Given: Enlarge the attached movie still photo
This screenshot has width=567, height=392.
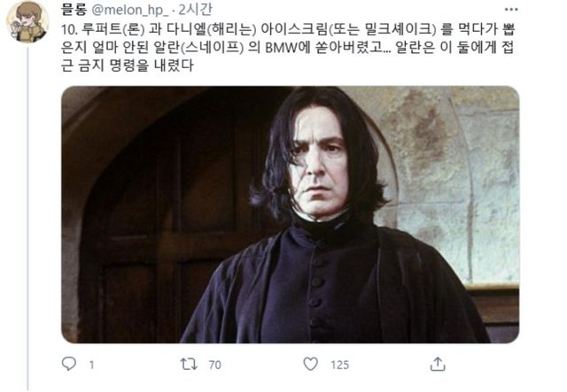Looking at the screenshot, I should (291, 215).
